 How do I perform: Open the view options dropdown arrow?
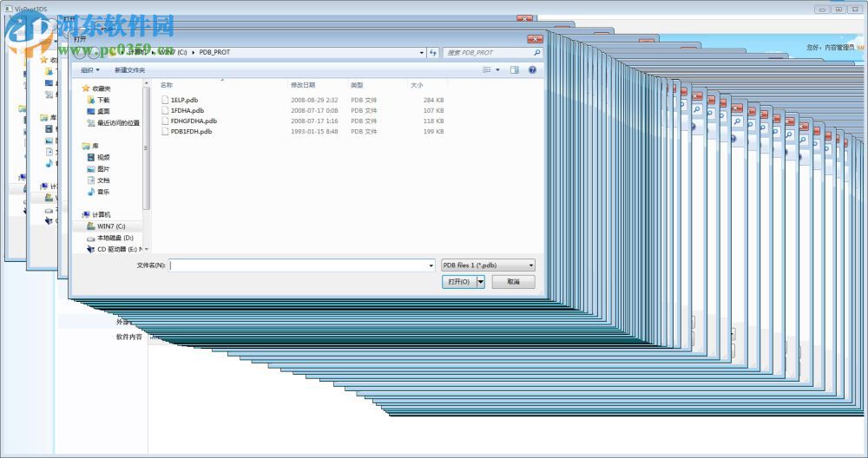point(497,69)
